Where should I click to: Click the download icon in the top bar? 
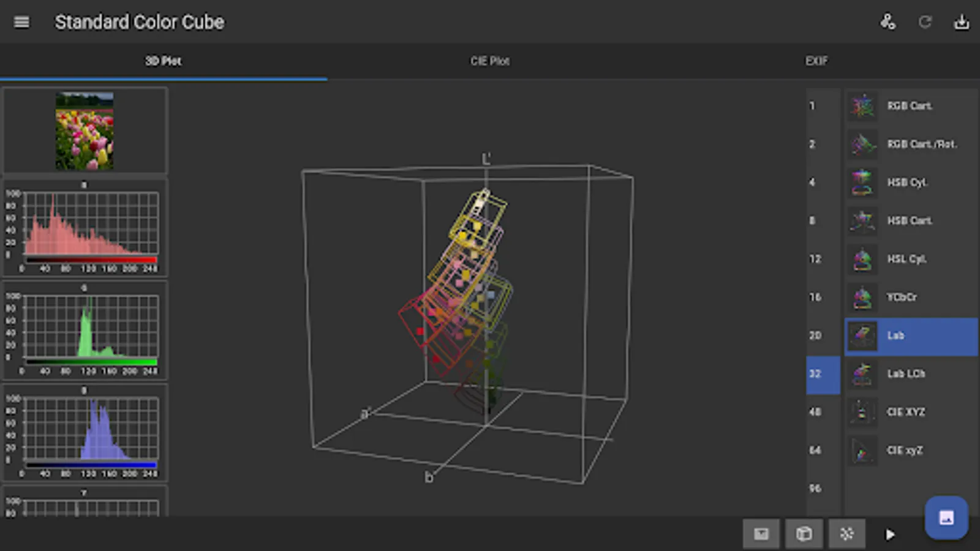pos(962,22)
